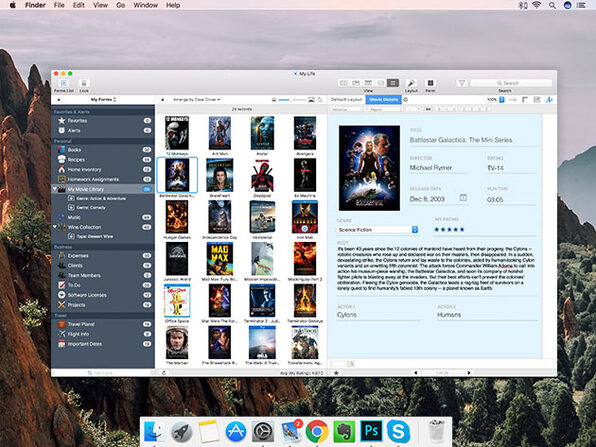Adjust the thumbnail size slider
Image resolution: width=596 pixels, height=447 pixels.
click(292, 100)
